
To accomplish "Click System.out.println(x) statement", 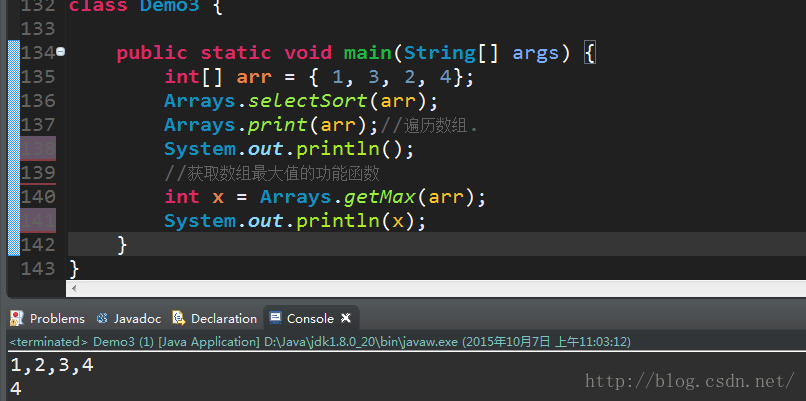I will (x=296, y=221).
